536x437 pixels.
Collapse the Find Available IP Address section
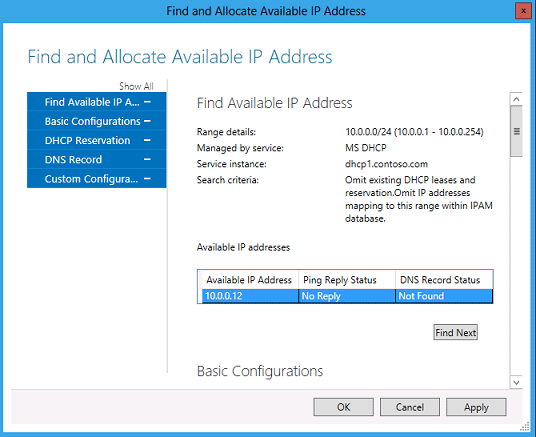click(147, 102)
